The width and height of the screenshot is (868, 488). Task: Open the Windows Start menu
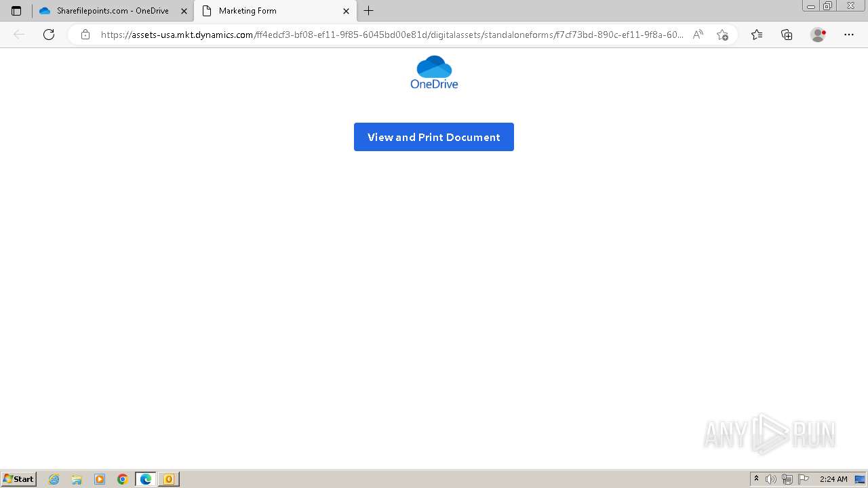(18, 479)
